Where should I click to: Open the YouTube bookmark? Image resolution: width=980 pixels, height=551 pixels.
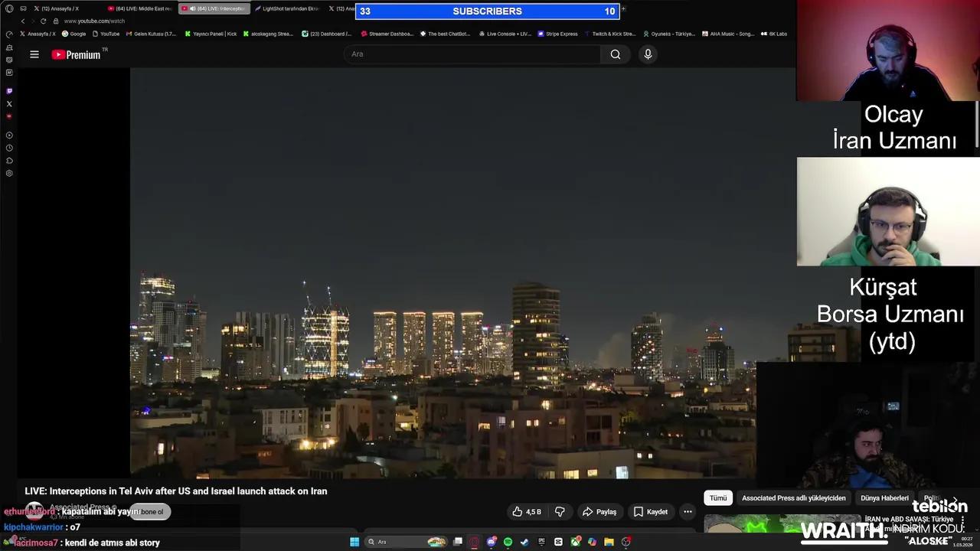106,34
